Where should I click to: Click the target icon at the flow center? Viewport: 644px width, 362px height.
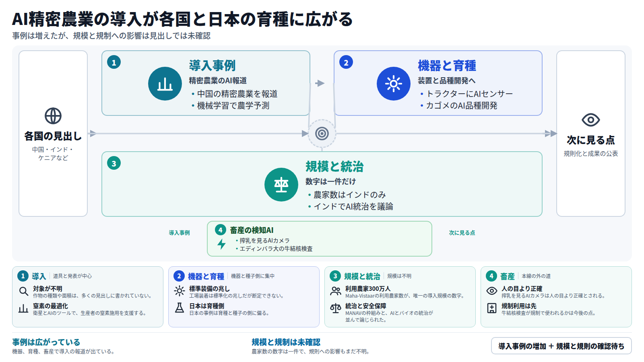(x=322, y=133)
